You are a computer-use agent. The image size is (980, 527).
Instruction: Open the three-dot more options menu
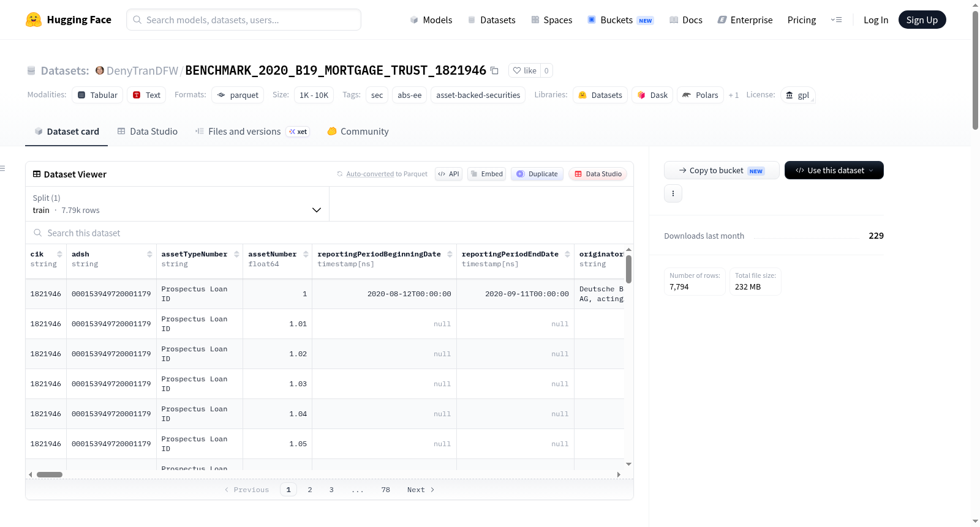[673, 193]
